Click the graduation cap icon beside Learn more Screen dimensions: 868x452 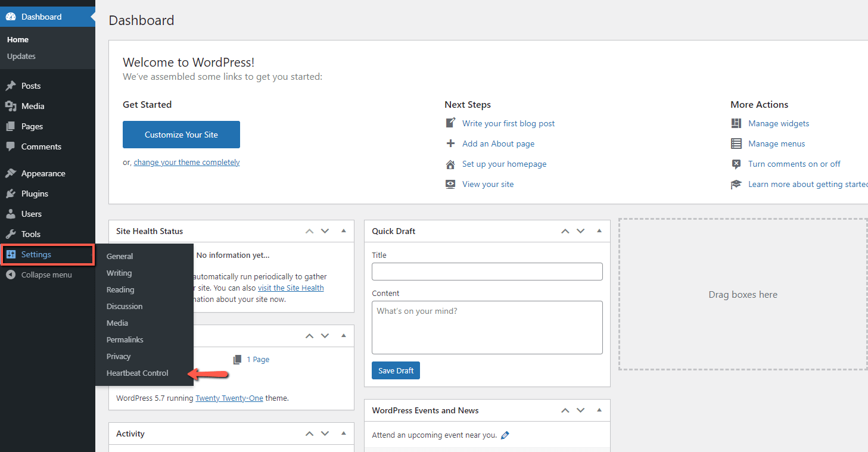click(736, 184)
